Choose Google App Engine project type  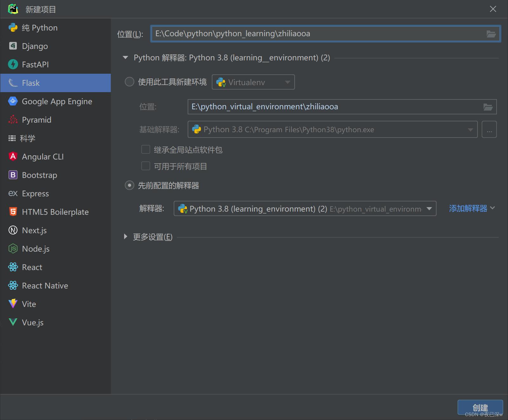pos(56,101)
